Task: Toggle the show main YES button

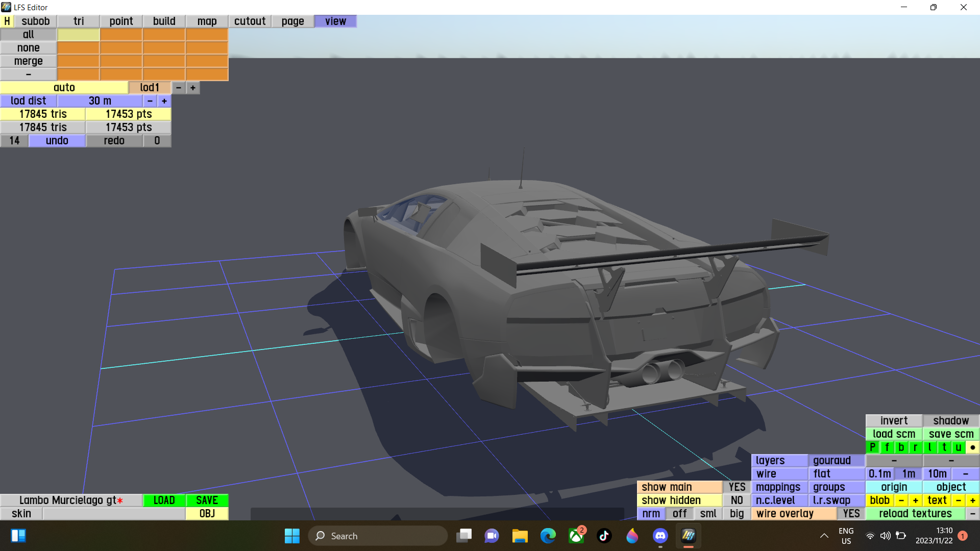Action: 737,487
